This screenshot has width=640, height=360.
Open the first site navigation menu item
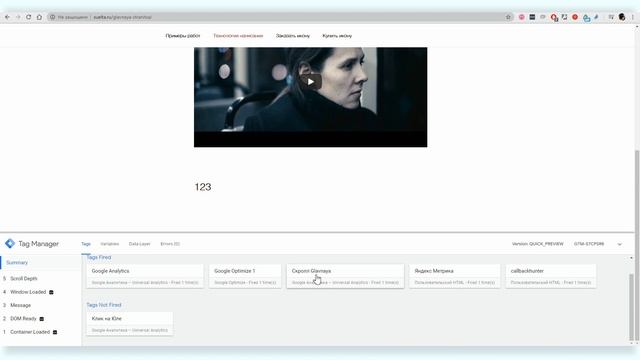(x=183, y=36)
